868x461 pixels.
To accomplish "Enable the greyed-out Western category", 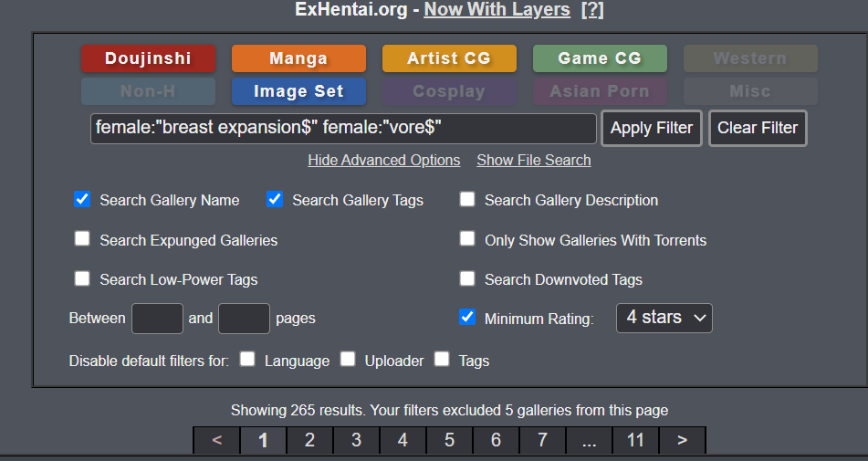I will [750, 58].
